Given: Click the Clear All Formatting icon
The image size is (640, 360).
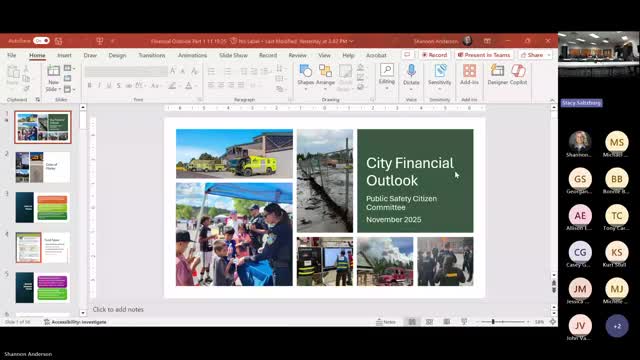Looking at the screenshot, I should click(x=195, y=71).
